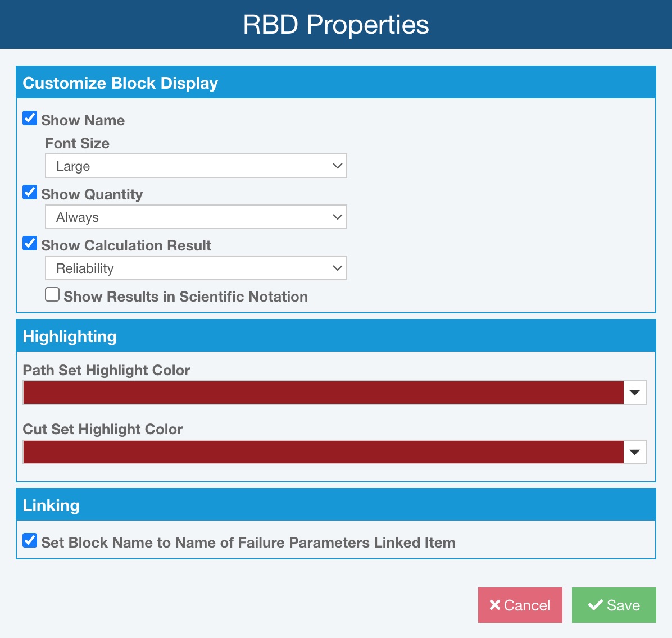This screenshot has height=638, width=672.
Task: Open the Show Quantity dropdown set to Always
Action: (x=196, y=217)
